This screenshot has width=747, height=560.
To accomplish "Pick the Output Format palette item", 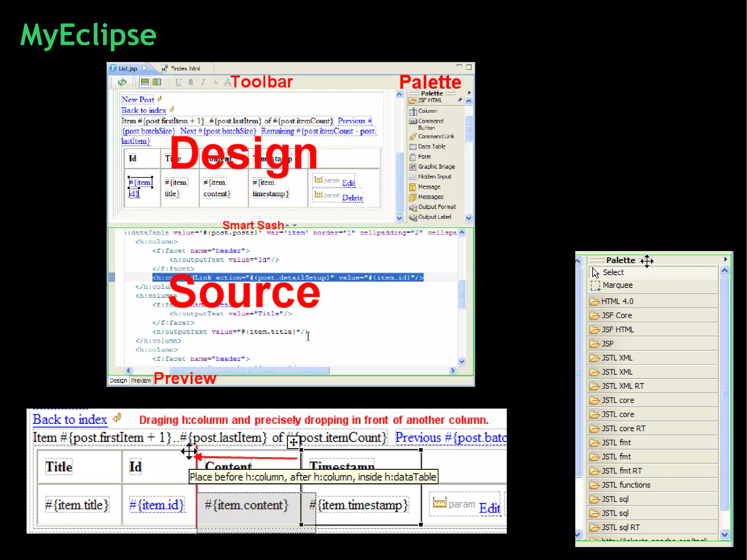I will pyautogui.click(x=433, y=207).
